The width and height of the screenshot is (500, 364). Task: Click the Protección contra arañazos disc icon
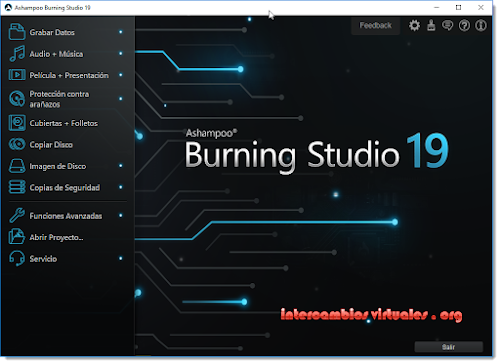point(17,98)
